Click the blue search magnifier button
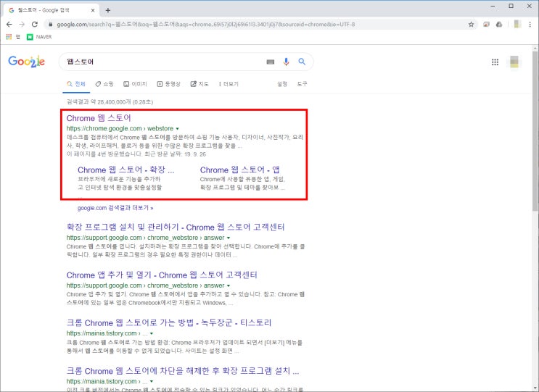 pos(302,62)
